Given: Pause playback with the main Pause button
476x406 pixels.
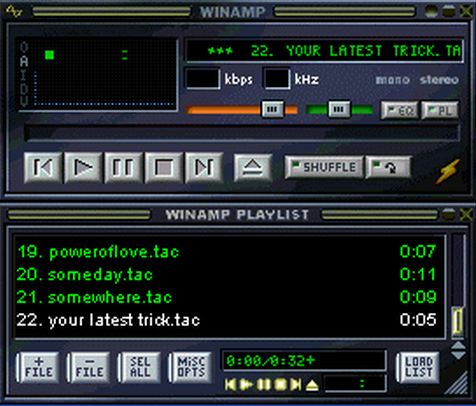Looking at the screenshot, I should [123, 167].
